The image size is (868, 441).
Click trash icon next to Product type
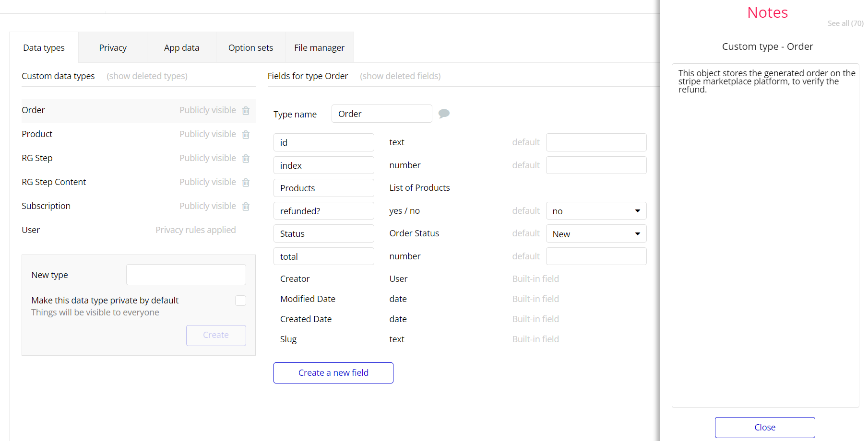tap(246, 135)
